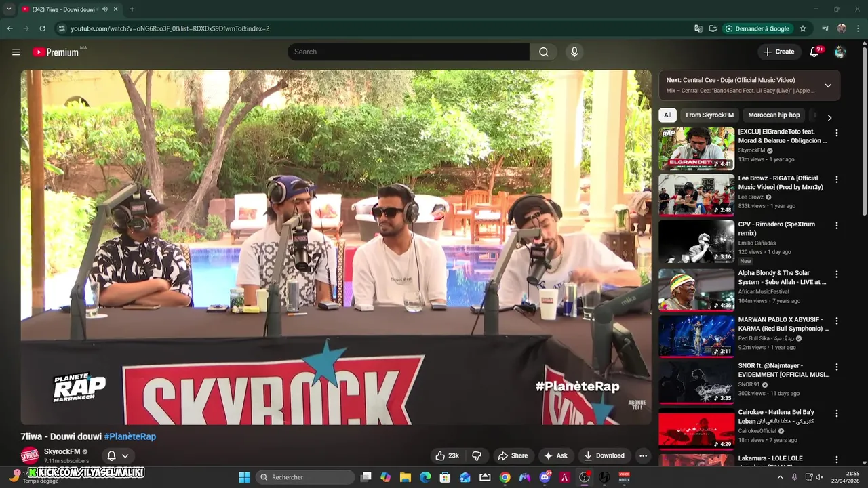Click the Ask button
This screenshot has height=488, width=868.
coord(555,455)
